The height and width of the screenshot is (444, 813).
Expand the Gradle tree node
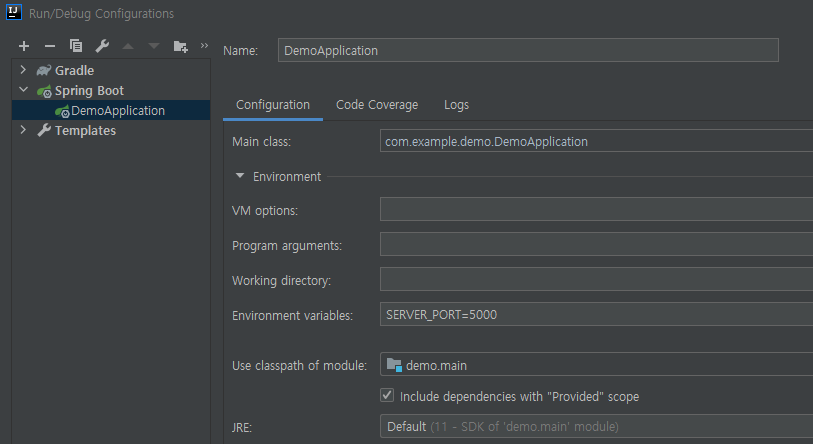tap(23, 71)
